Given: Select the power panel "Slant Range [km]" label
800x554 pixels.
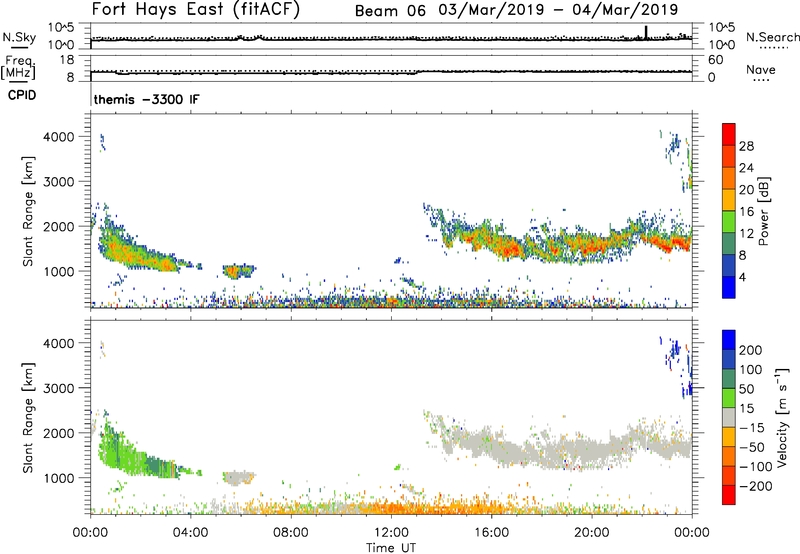Looking at the screenshot, I should pyautogui.click(x=28, y=211).
